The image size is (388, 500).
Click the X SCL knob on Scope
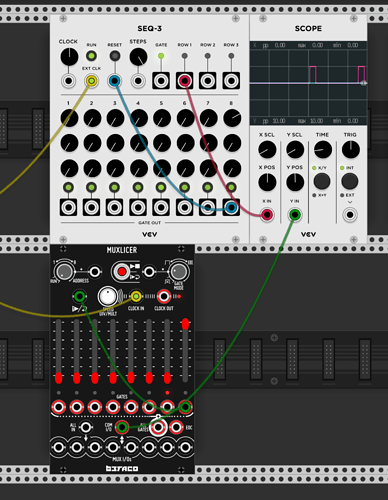tap(267, 149)
